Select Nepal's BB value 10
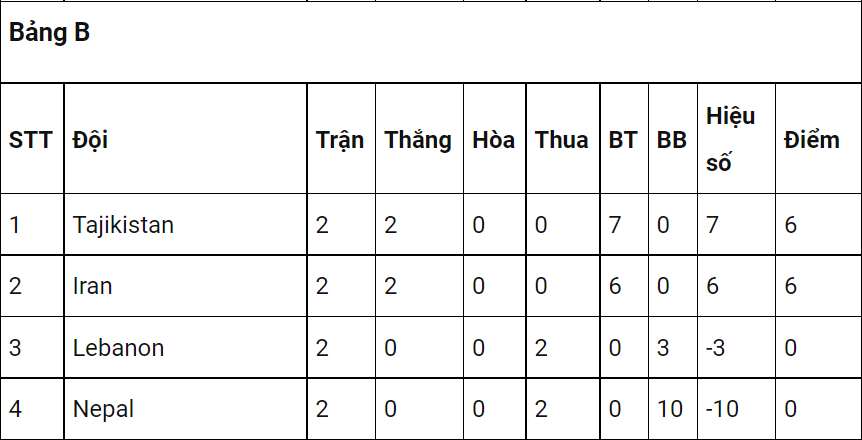 point(670,409)
